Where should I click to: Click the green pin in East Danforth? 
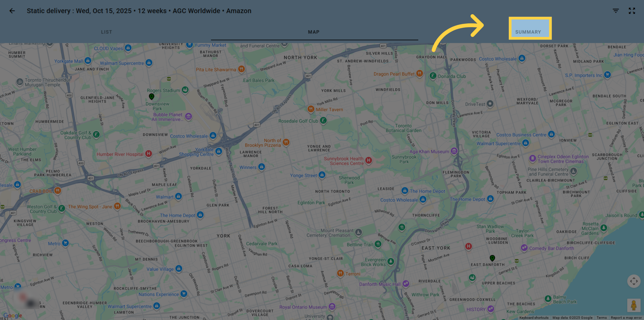492,258
